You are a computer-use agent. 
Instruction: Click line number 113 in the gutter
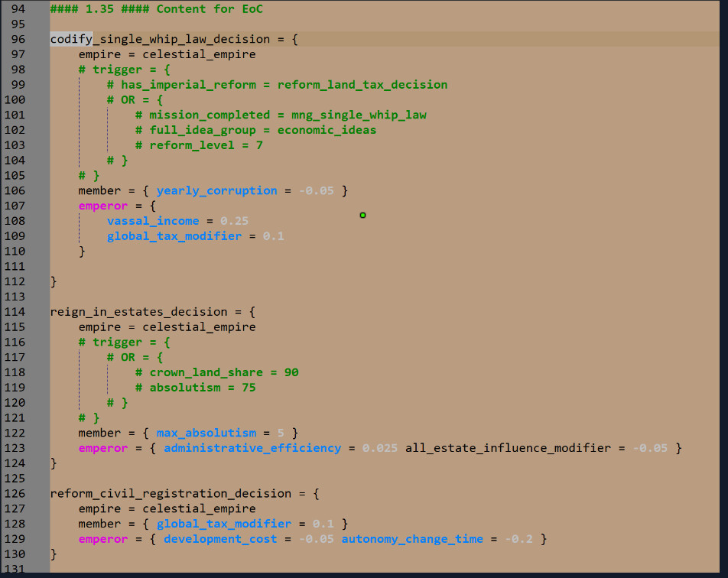[x=15, y=297]
